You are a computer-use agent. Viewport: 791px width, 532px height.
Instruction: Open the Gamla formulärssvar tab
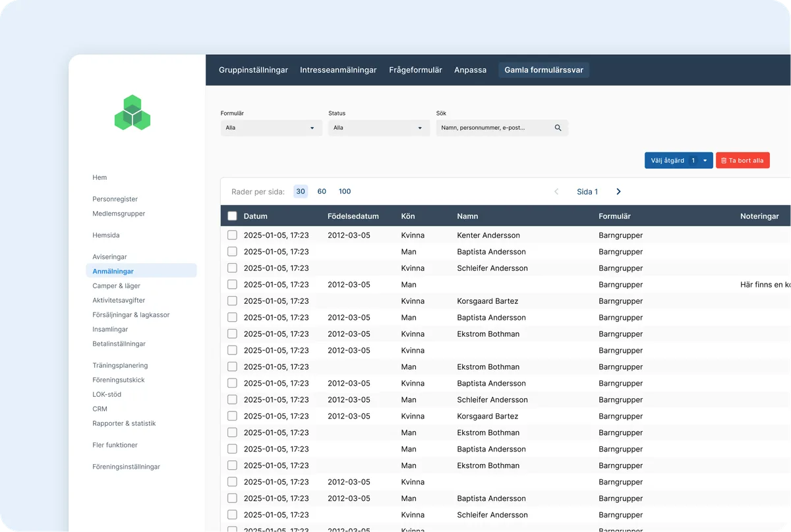coord(544,70)
